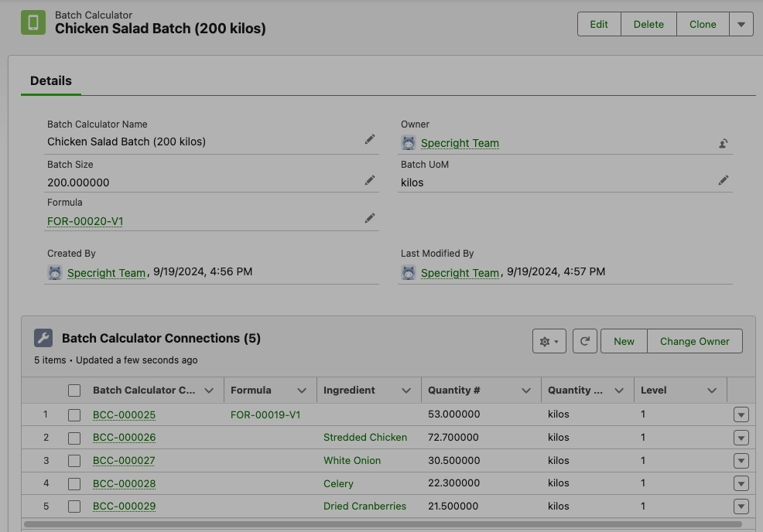Show row actions for BCC-000029

[741, 506]
